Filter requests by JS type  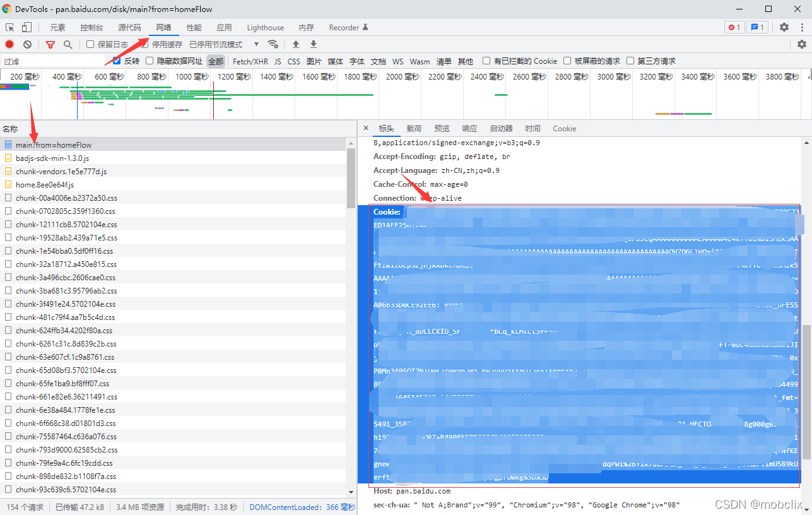coord(278,61)
